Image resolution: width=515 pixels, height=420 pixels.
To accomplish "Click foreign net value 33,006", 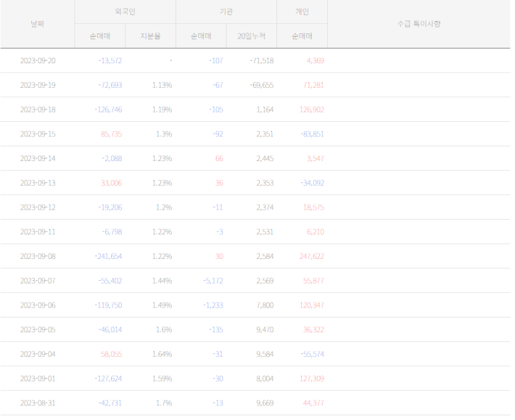I will click(111, 183).
